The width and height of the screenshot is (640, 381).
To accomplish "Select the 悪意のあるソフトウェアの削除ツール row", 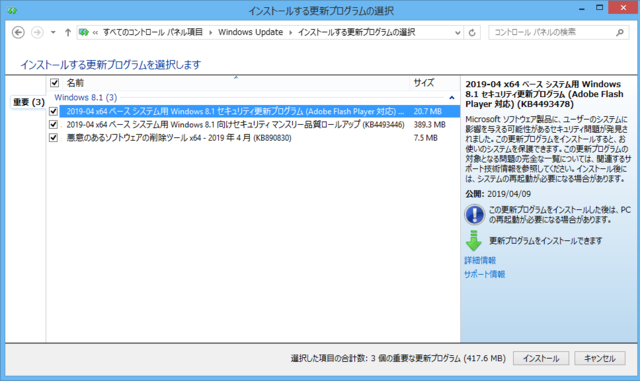I will [x=260, y=138].
